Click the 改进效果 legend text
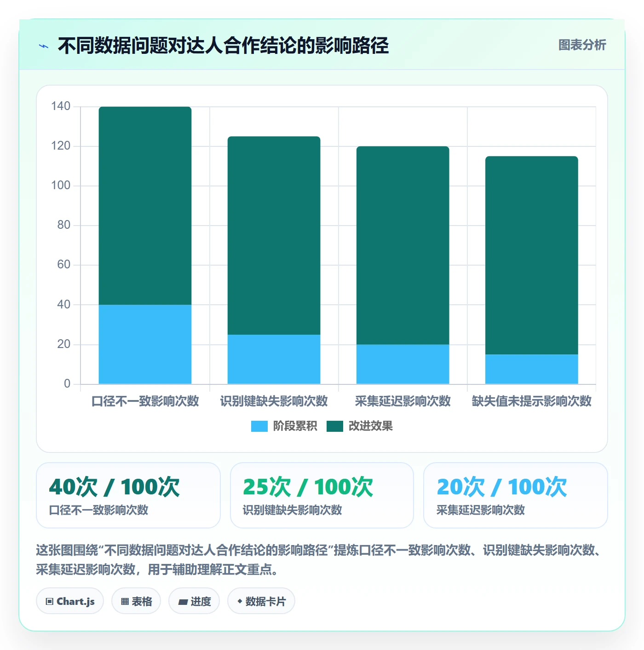 [370, 426]
